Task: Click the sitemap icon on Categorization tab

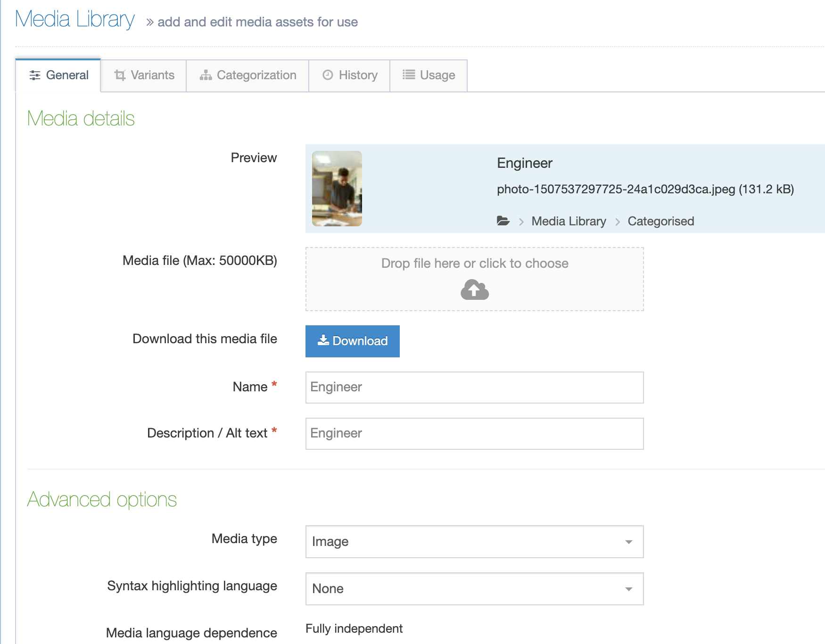Action: 206,75
